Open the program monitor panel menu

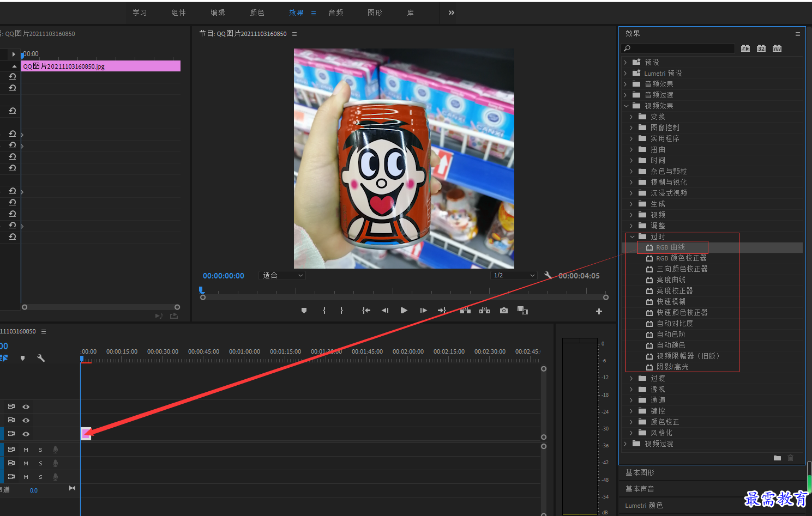pos(294,34)
